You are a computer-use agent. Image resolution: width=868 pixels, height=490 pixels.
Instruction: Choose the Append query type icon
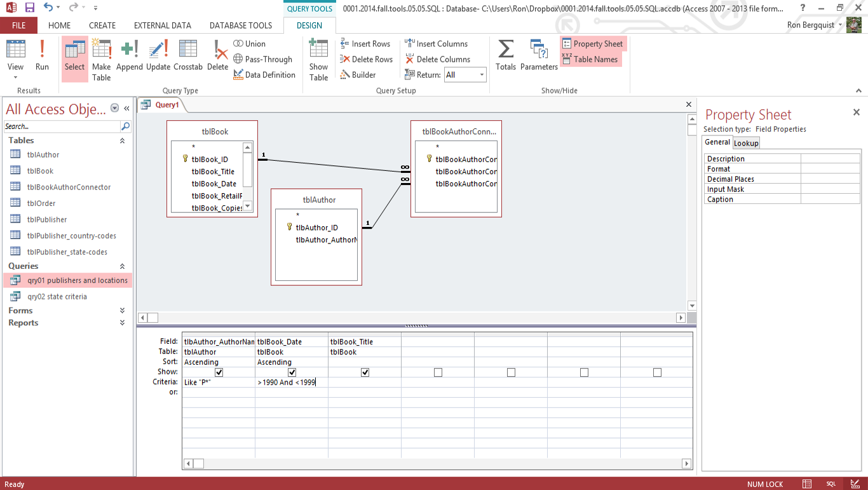click(x=130, y=55)
